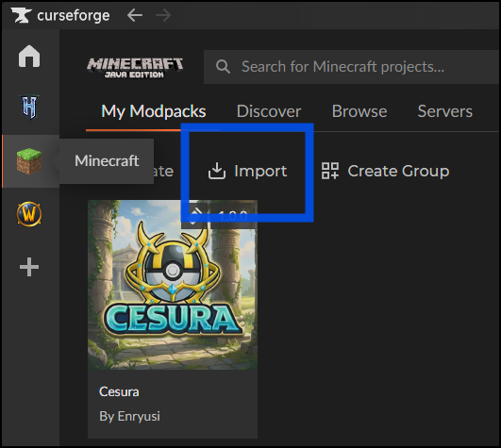Click the Create Group button

click(x=385, y=171)
